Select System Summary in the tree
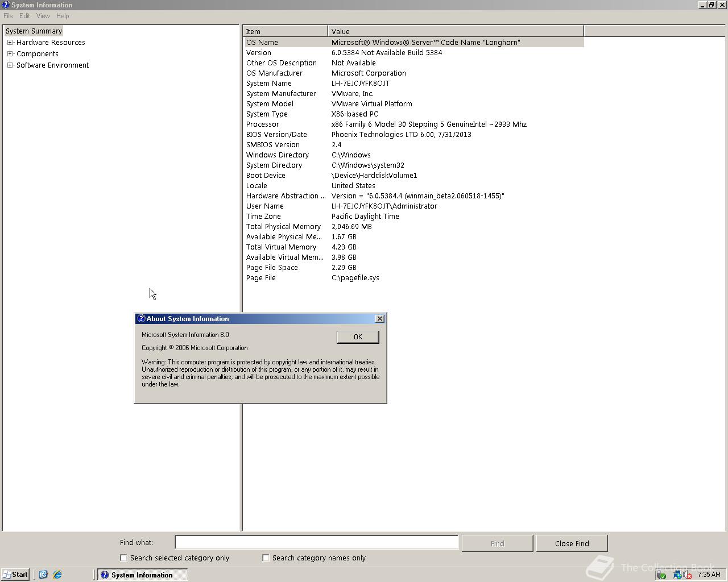 click(x=34, y=31)
